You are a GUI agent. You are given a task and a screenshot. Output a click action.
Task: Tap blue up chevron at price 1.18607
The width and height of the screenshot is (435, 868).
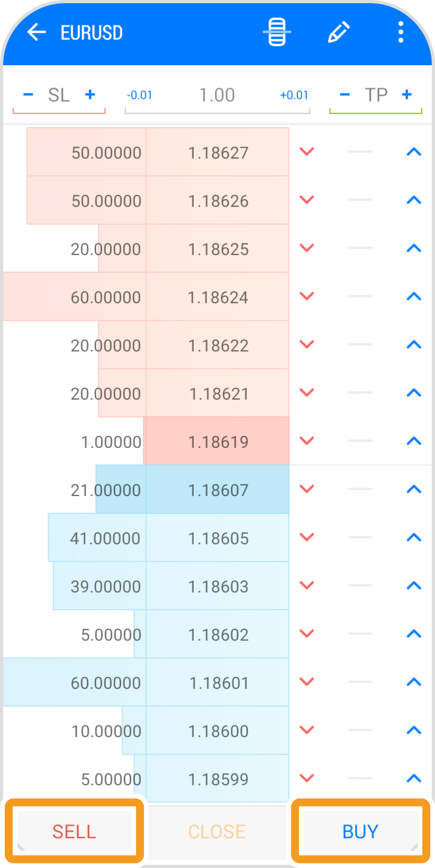[414, 489]
